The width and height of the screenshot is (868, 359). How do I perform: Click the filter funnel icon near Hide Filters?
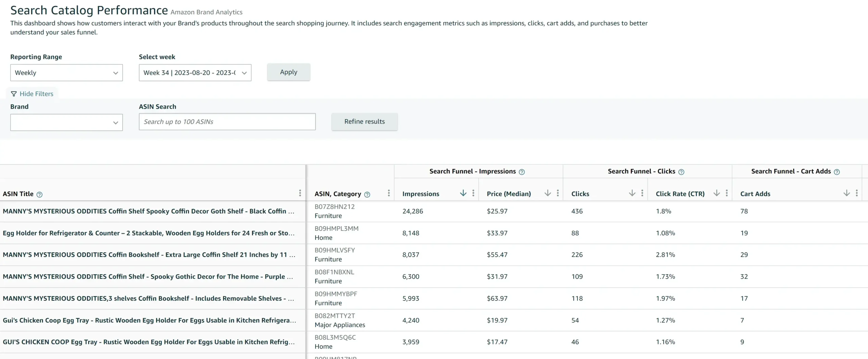14,94
